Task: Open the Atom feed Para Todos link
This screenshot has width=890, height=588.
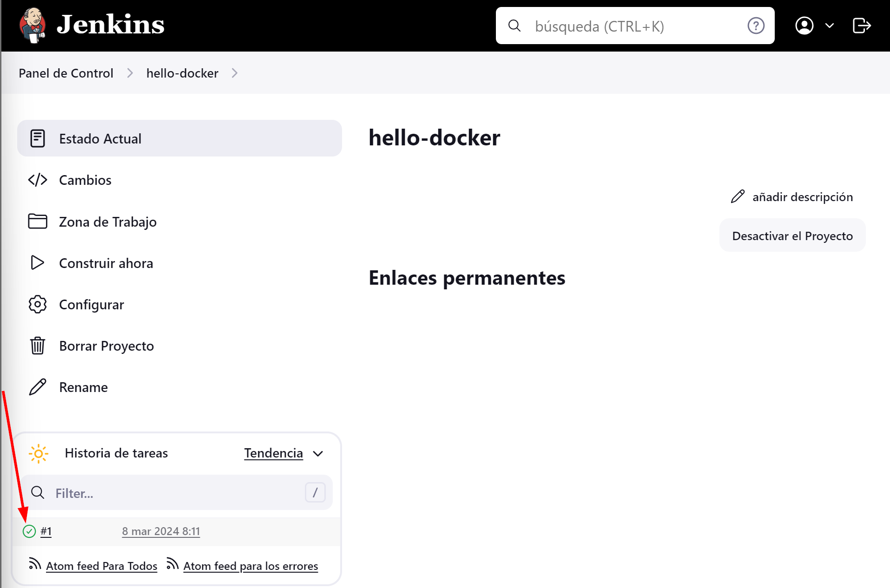Action: 102,566
